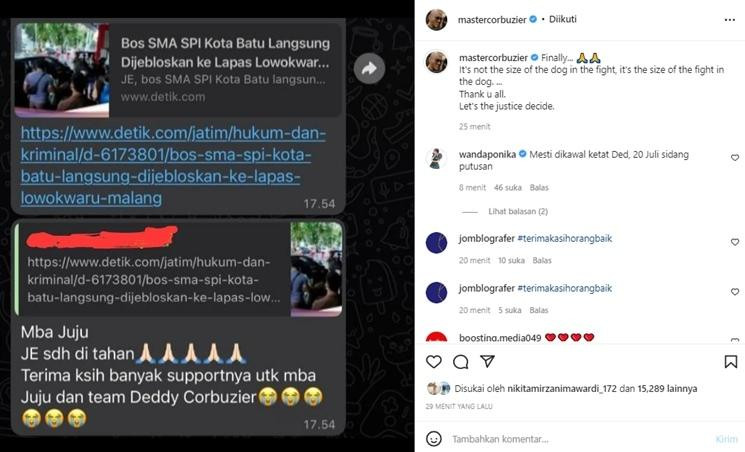Expand Lihat balasan (2) replies

[518, 212]
